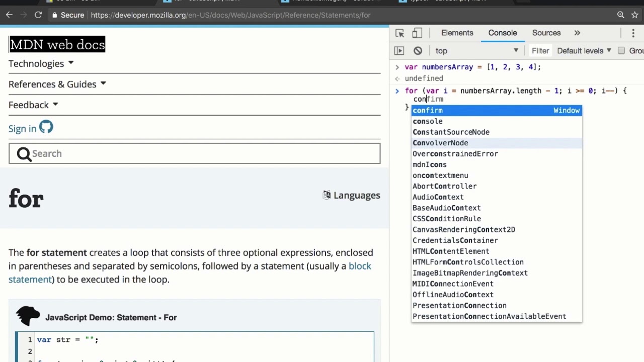Screen dimensions: 644x362
Task: Click the address bar URL
Action: coord(230,15)
